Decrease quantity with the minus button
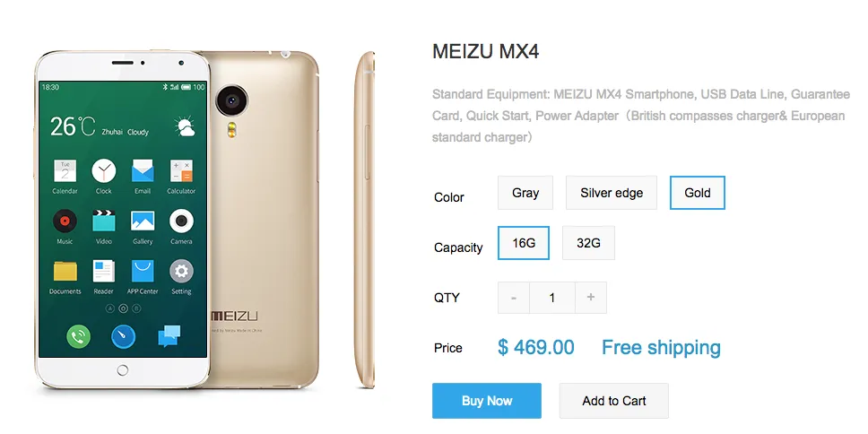This screenshot has width=868, height=434. [x=514, y=298]
